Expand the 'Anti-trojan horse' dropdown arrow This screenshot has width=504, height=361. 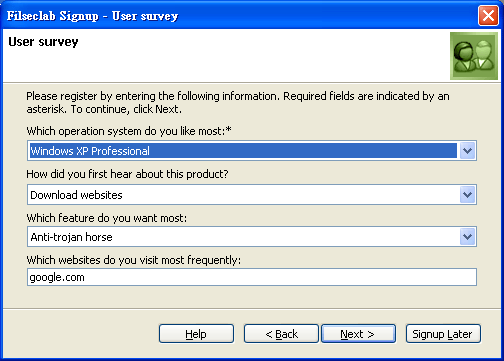pos(467,237)
